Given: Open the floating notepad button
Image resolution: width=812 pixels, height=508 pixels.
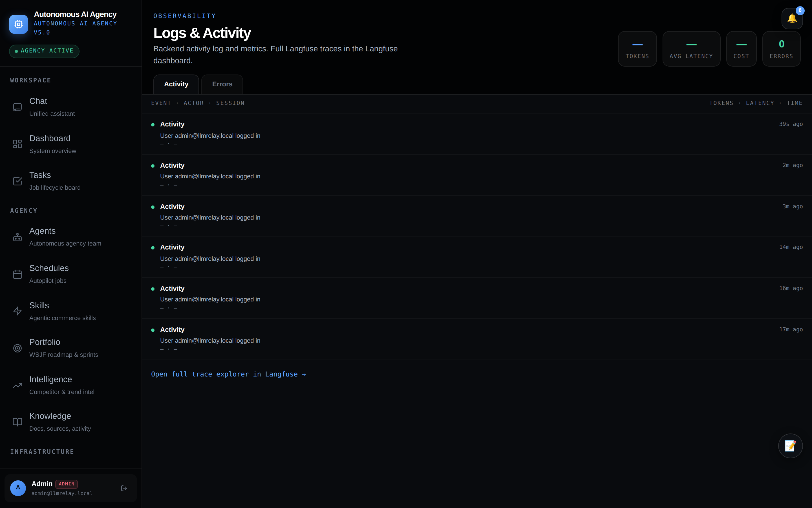Looking at the screenshot, I should (790, 446).
